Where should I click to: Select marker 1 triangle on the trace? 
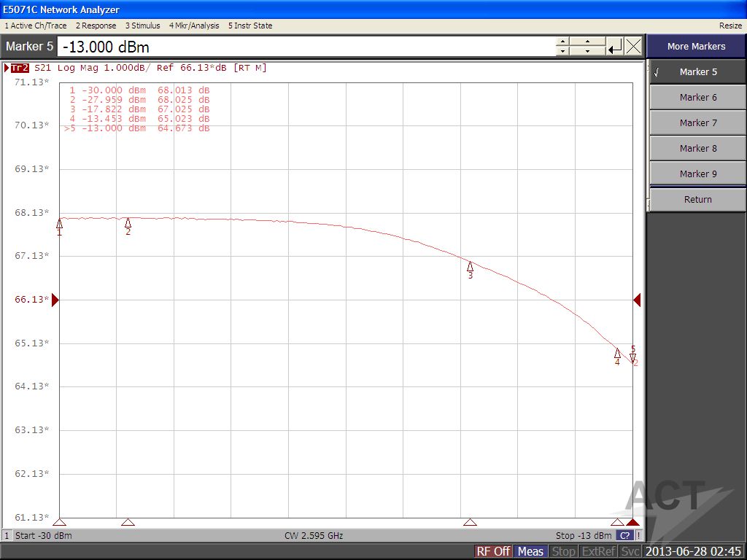coord(60,224)
